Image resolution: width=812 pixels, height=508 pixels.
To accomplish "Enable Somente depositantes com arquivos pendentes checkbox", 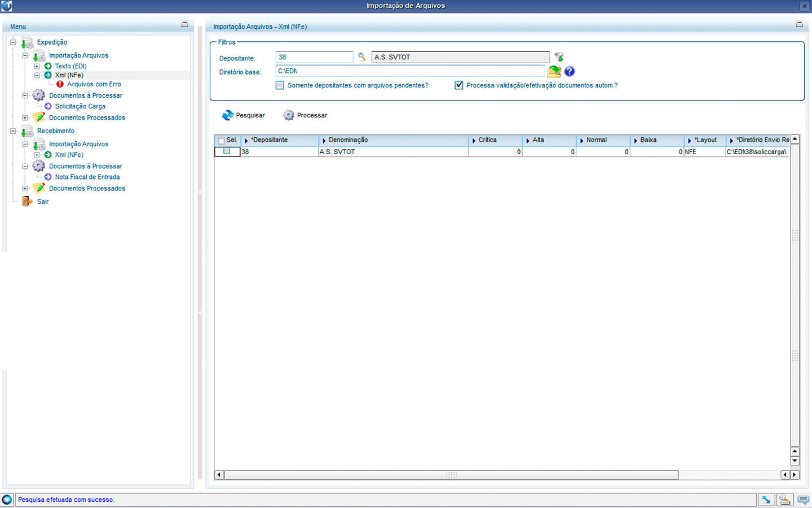I will pos(280,85).
